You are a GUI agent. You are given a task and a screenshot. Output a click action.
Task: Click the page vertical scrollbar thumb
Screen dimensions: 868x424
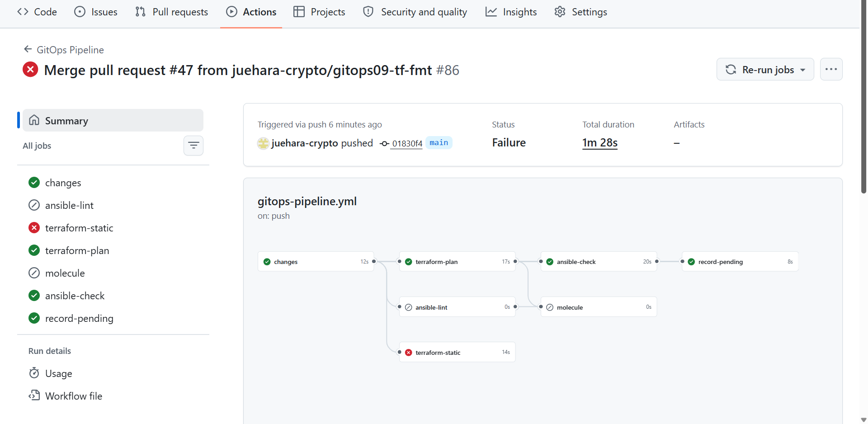[x=864, y=97]
